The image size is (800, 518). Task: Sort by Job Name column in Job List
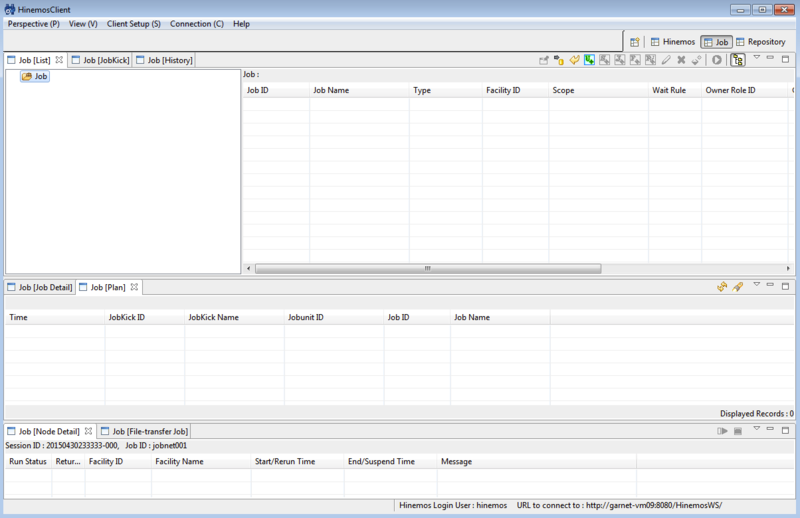[x=359, y=90]
